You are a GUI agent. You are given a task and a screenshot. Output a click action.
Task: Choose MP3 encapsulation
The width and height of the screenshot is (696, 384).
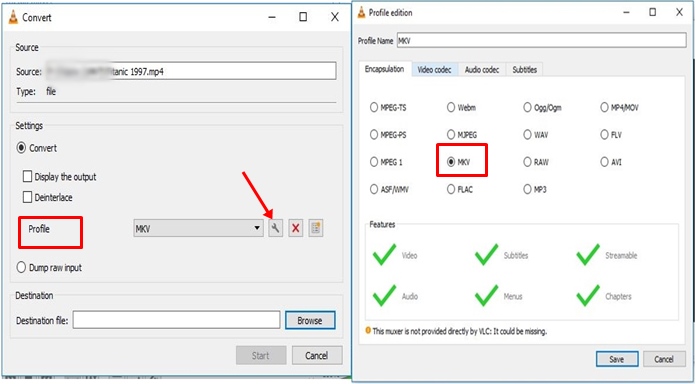pos(527,190)
